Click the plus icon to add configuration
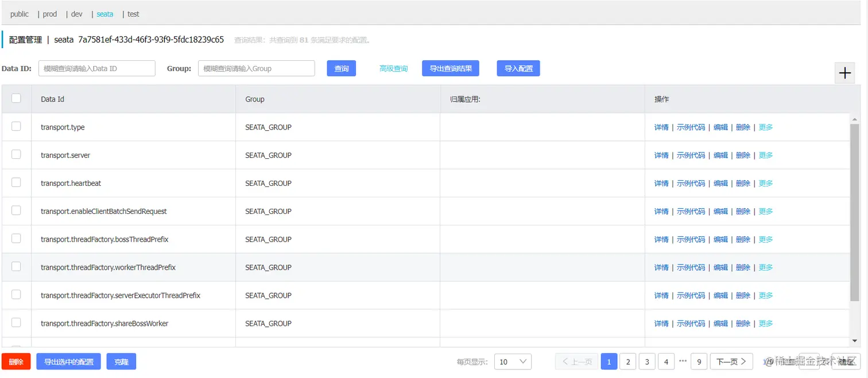 [844, 73]
